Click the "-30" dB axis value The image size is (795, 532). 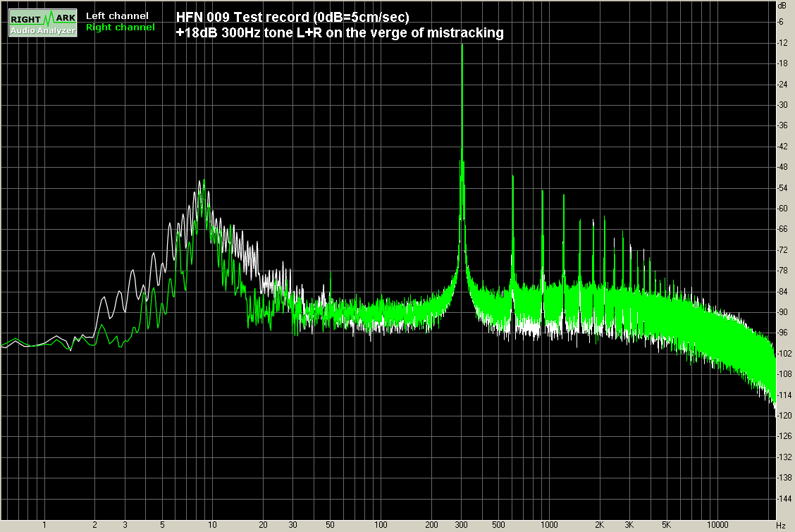[782, 105]
